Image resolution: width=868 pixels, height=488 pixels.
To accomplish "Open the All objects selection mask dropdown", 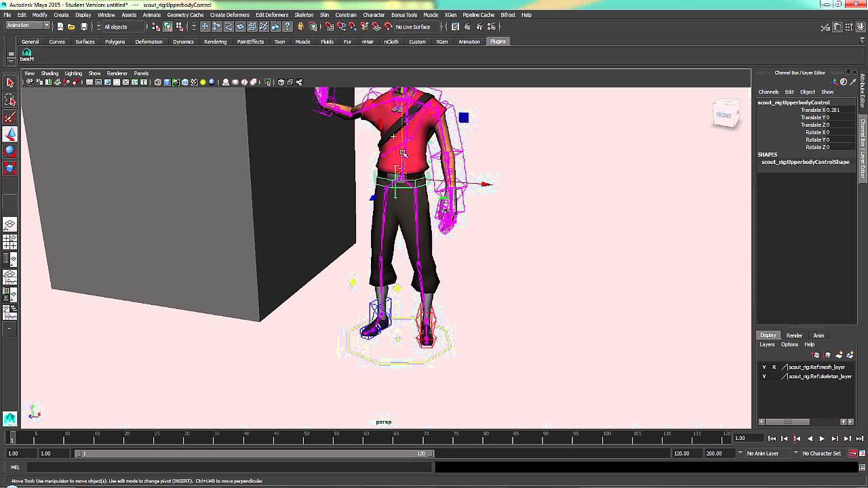I will pyautogui.click(x=121, y=26).
